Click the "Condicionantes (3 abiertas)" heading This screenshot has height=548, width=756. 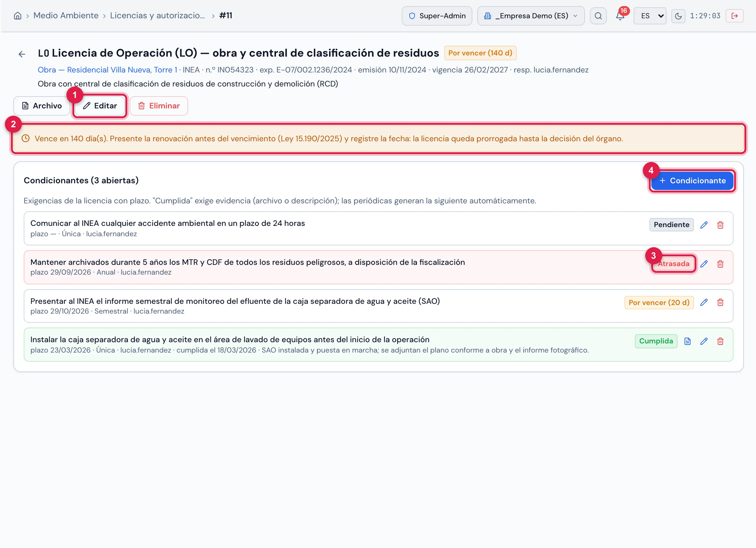(x=81, y=181)
